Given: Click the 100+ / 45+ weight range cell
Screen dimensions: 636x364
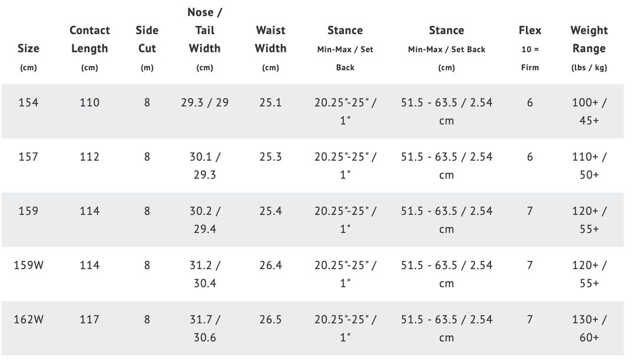Looking at the screenshot, I should (589, 111).
